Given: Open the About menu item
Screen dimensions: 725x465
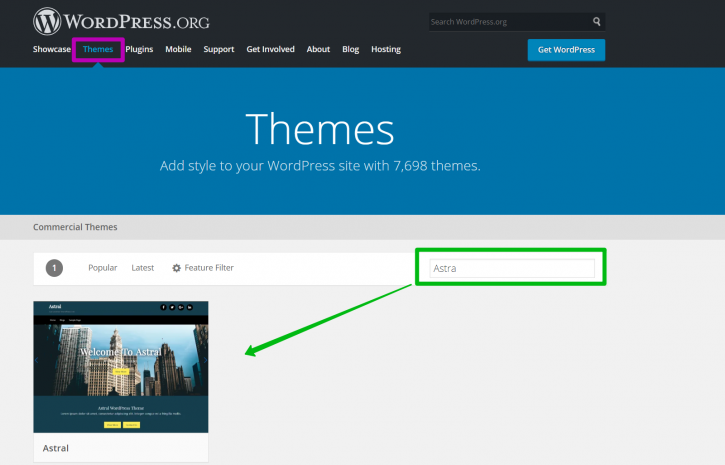Looking at the screenshot, I should tap(318, 49).
